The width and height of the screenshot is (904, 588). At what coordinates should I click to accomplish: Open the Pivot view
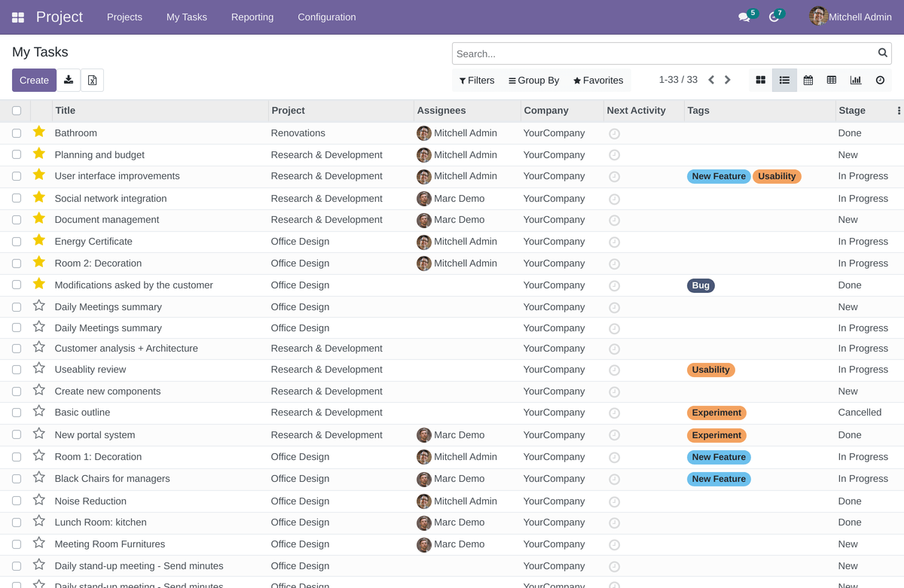832,80
